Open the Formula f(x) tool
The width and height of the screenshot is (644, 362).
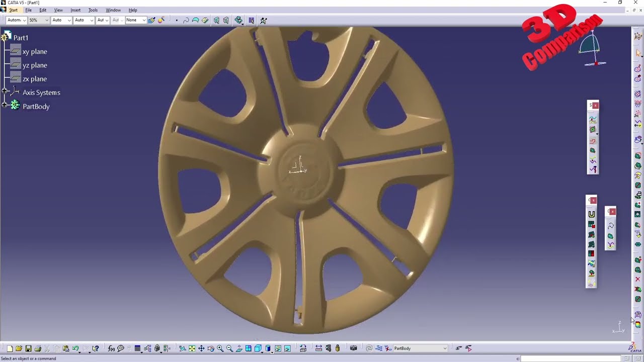click(111, 348)
